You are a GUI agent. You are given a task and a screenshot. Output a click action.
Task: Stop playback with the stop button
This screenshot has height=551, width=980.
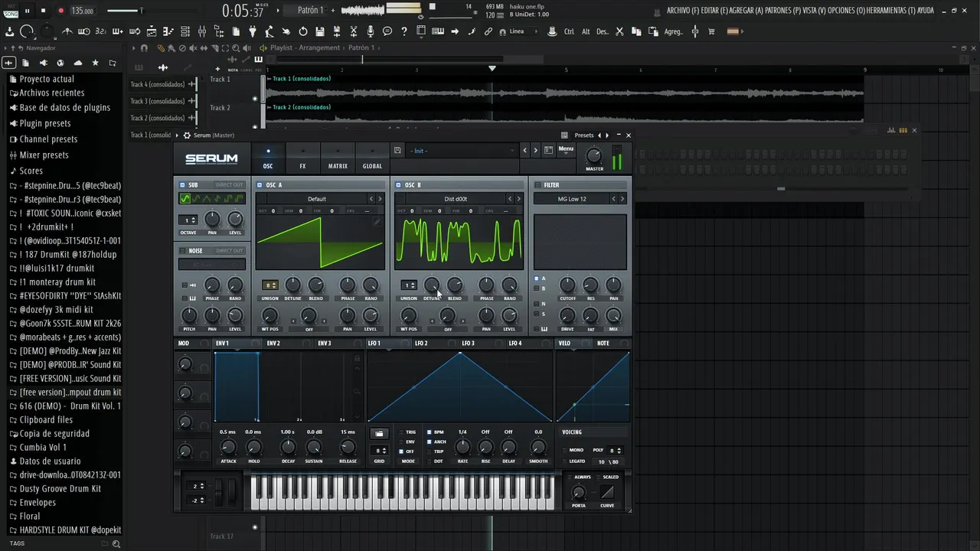click(43, 11)
